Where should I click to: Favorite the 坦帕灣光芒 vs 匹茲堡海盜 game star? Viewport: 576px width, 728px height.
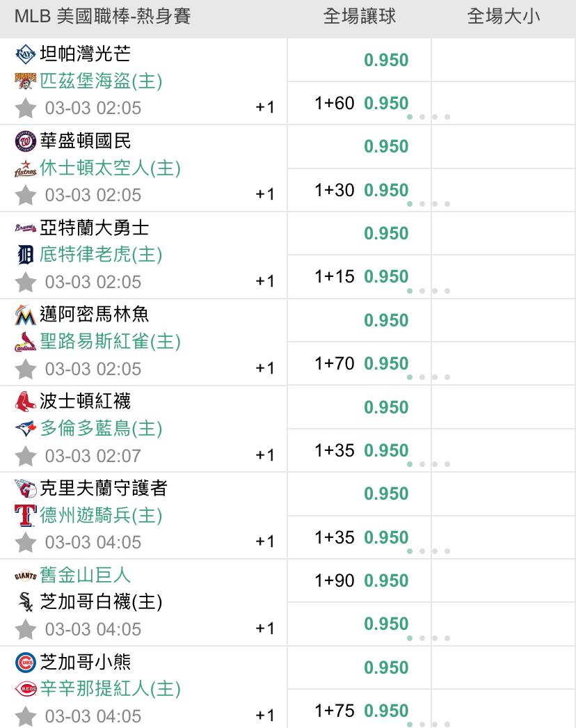click(26, 109)
